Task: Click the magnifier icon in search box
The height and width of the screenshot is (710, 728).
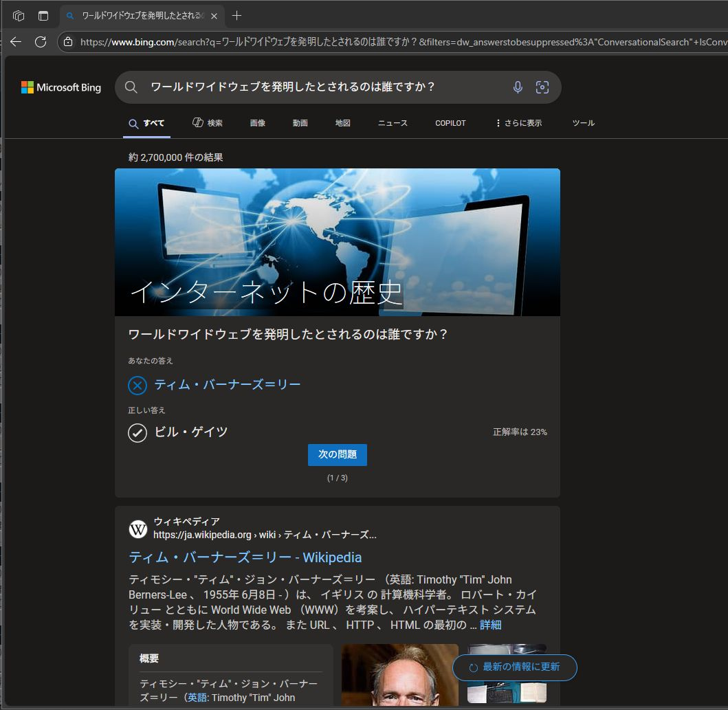Action: [x=131, y=87]
